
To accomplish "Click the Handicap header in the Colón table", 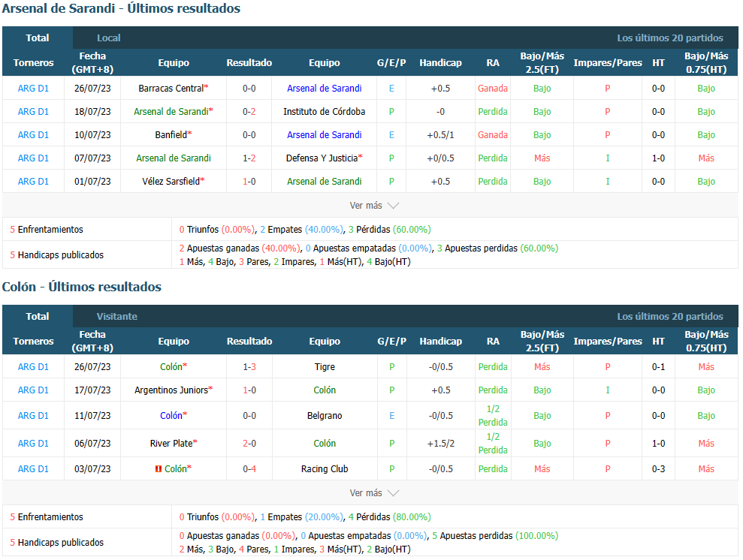I will pos(441,341).
